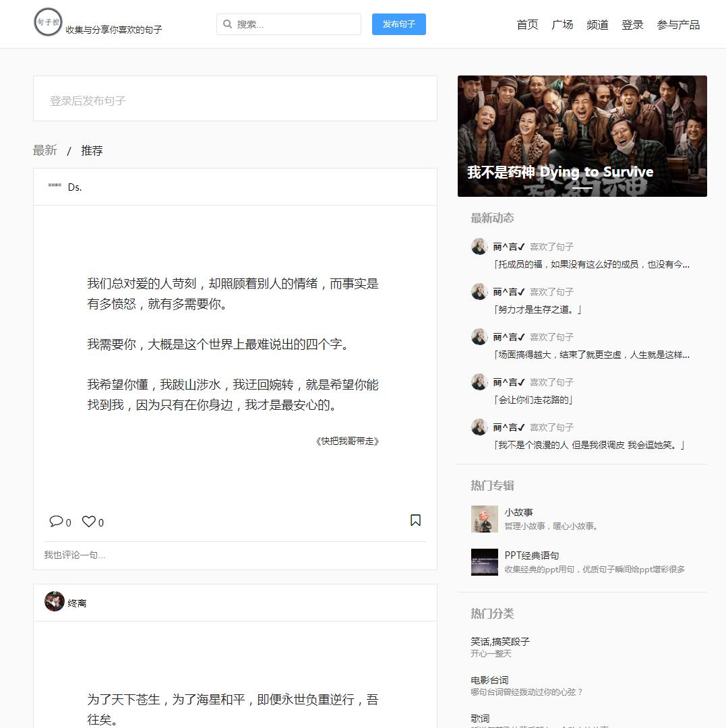726x728 pixels.
Task: Open the 小故事 album thumbnail
Action: [484, 518]
